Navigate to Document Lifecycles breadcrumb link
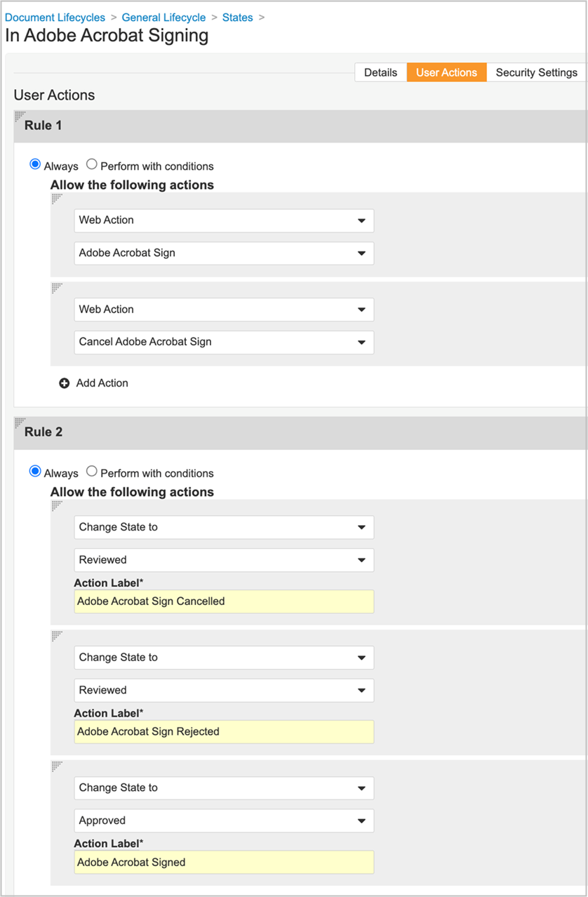This screenshot has height=897, width=588. [x=55, y=17]
